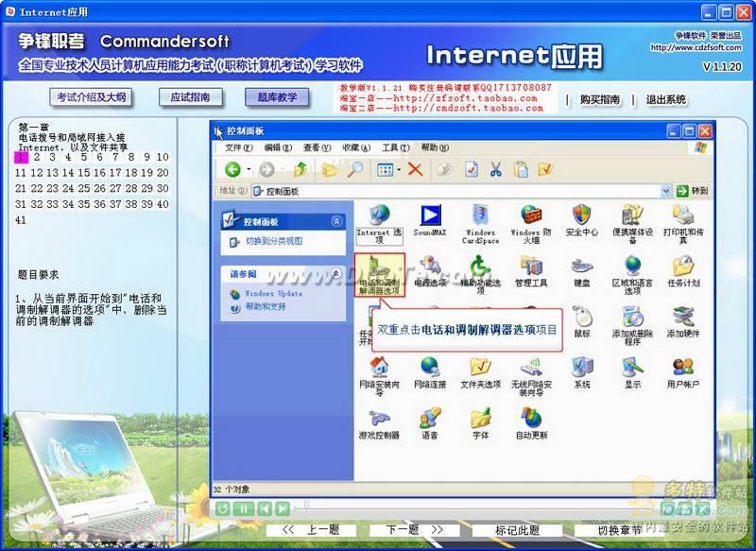Open the 区域和语言选项 icon

[632, 275]
